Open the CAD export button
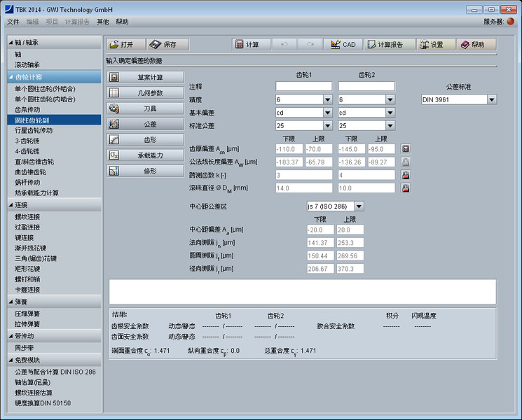The height and width of the screenshot is (420, 522). [x=343, y=44]
